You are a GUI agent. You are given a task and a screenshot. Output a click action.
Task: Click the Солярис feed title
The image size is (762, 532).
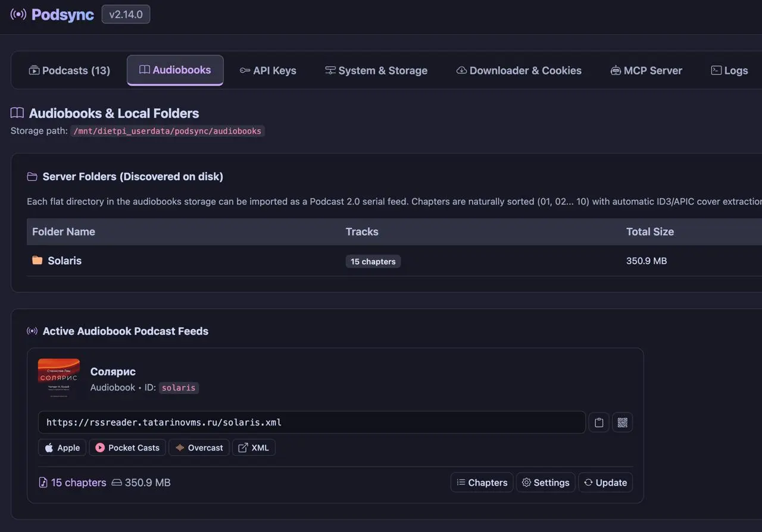tap(113, 371)
